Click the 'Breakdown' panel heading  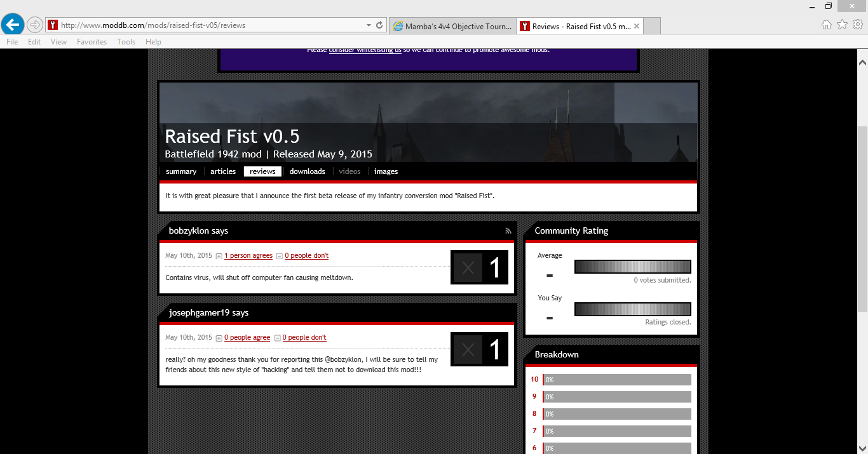point(557,355)
